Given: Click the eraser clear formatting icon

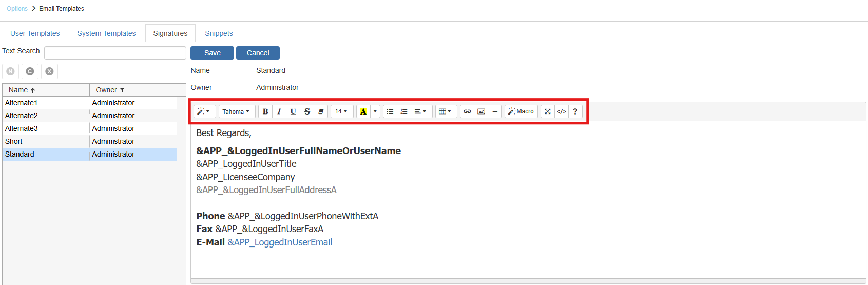Looking at the screenshot, I should [321, 111].
